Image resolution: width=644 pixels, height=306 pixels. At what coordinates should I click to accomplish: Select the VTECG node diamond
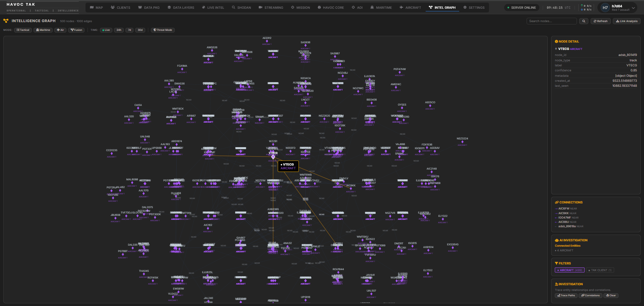point(273,157)
